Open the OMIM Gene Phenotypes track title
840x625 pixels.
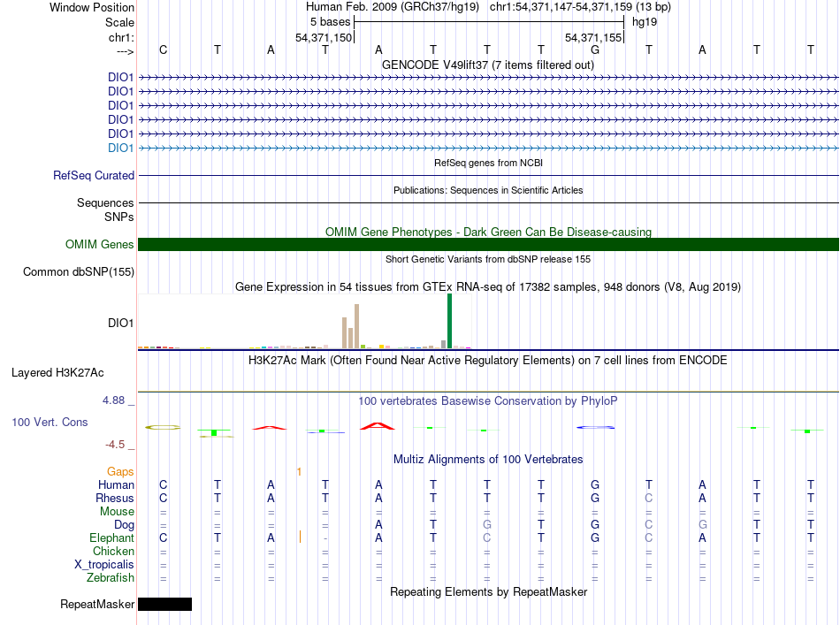coord(488,232)
